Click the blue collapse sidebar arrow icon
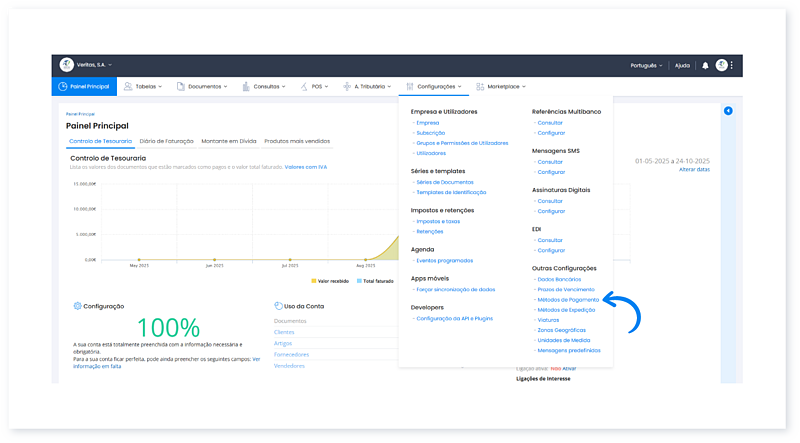The height and width of the screenshot is (443, 800). [x=728, y=110]
